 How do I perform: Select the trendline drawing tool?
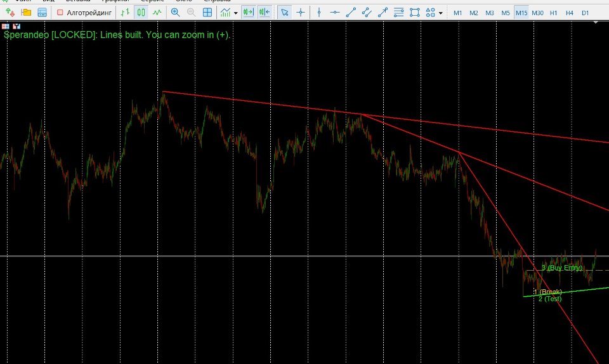[351, 13]
